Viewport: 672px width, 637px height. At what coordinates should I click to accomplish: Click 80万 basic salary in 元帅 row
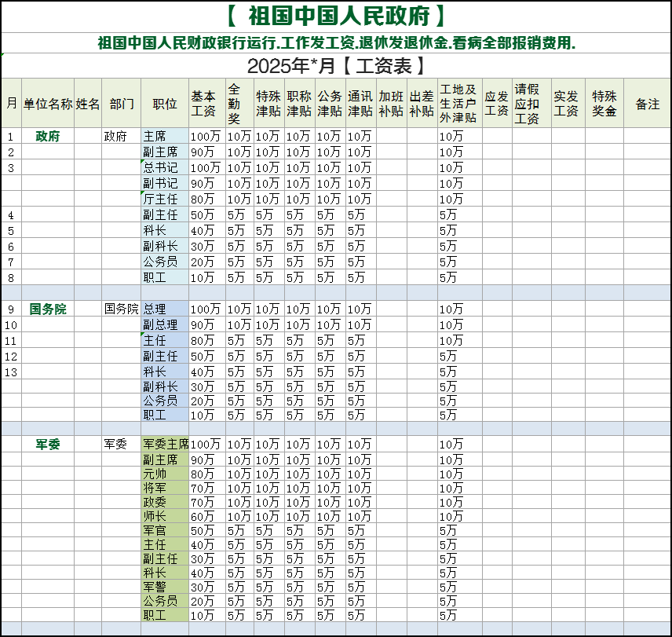207,474
